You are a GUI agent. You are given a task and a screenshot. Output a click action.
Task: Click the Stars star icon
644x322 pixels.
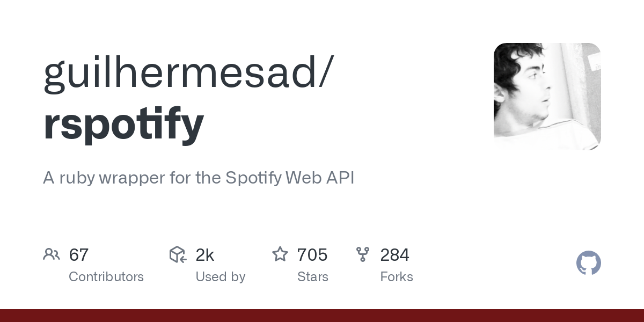280,254
